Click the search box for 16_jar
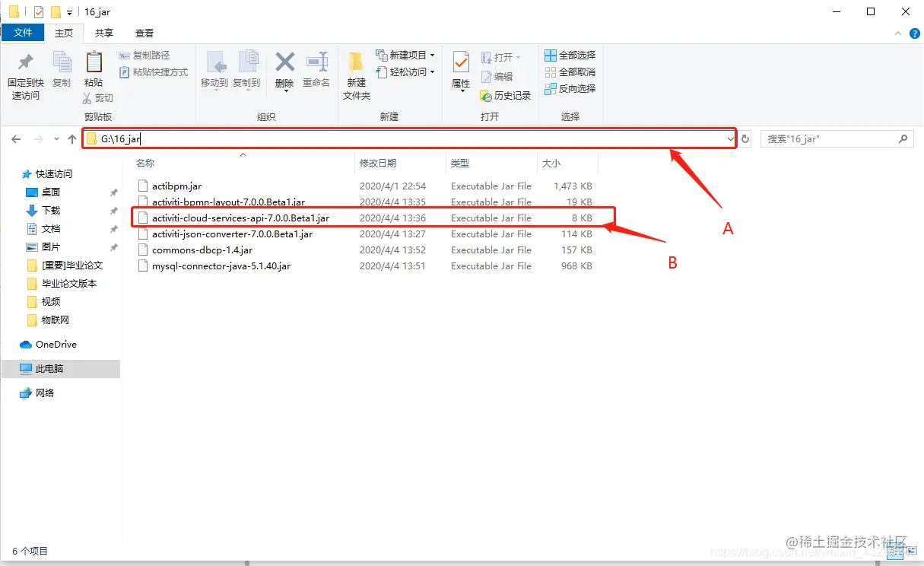This screenshot has width=924, height=566. pyautogui.click(x=837, y=139)
